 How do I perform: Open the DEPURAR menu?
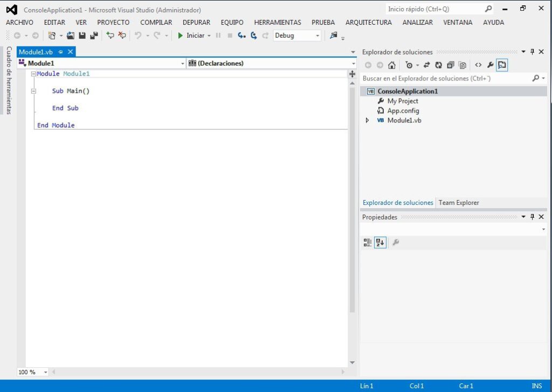[x=196, y=23]
